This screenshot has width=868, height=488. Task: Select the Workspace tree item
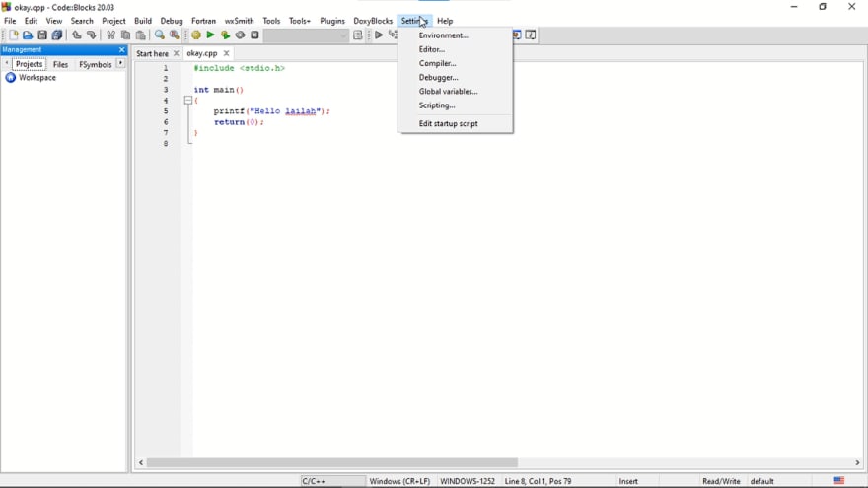[37, 78]
